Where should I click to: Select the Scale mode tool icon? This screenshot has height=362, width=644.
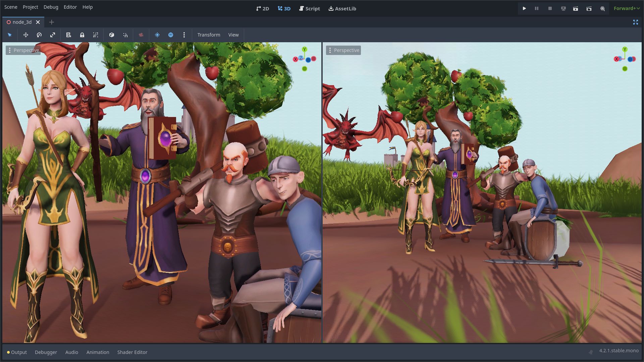click(53, 35)
